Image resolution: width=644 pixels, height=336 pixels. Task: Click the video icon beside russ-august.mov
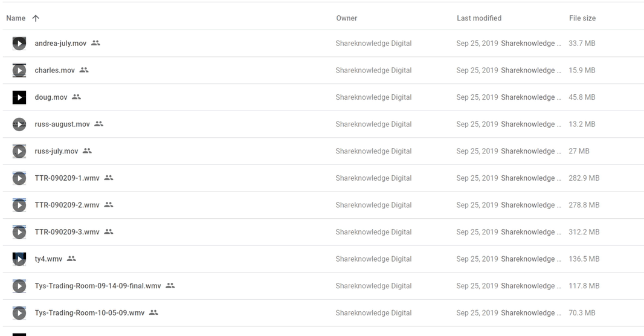[x=19, y=124]
